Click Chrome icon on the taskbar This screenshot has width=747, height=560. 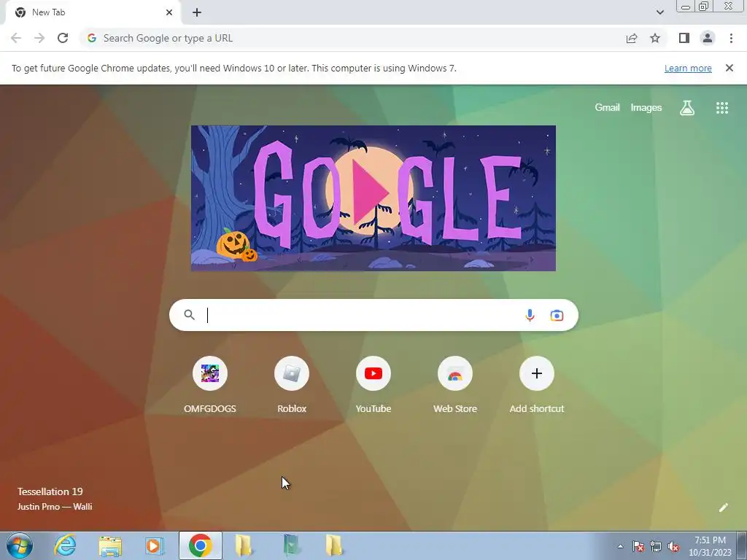[201, 545]
